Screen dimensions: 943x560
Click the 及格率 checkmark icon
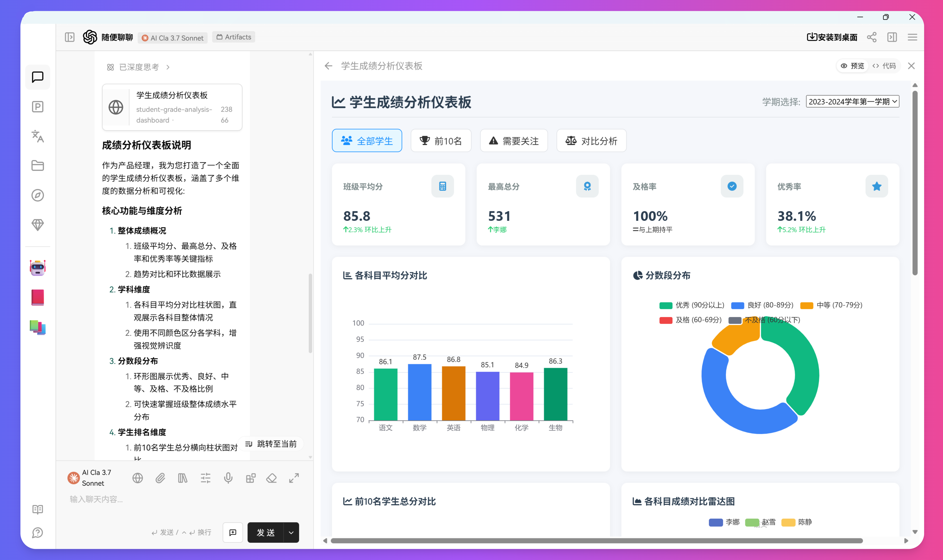coord(732,186)
